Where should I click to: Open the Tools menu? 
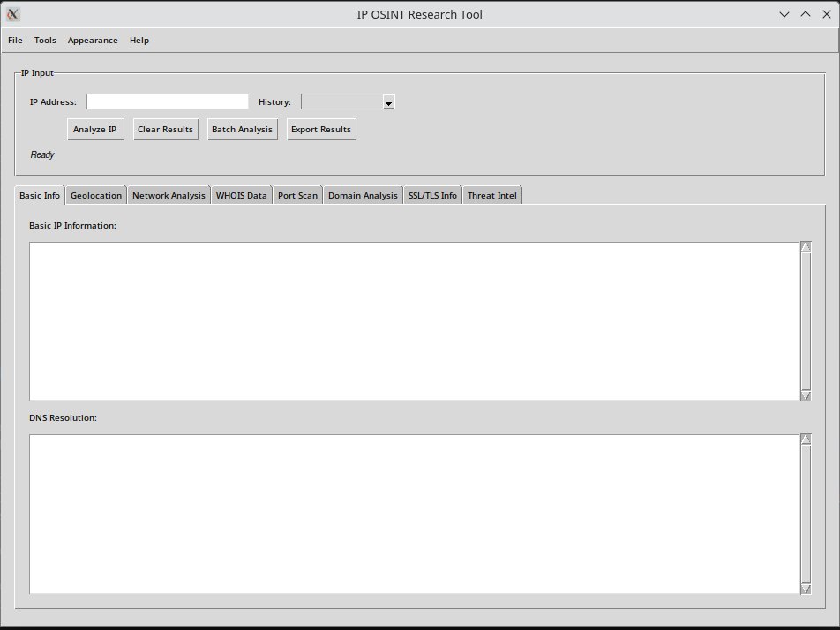tap(45, 40)
